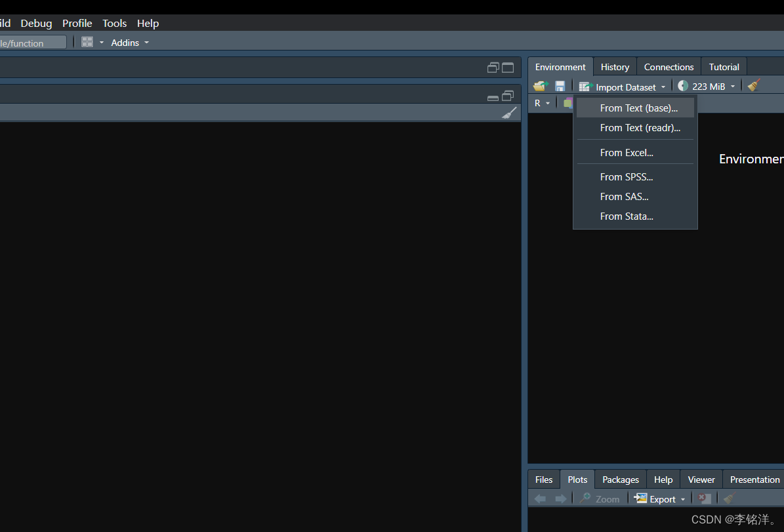
Task: Click the Import Dataset button
Action: [622, 87]
